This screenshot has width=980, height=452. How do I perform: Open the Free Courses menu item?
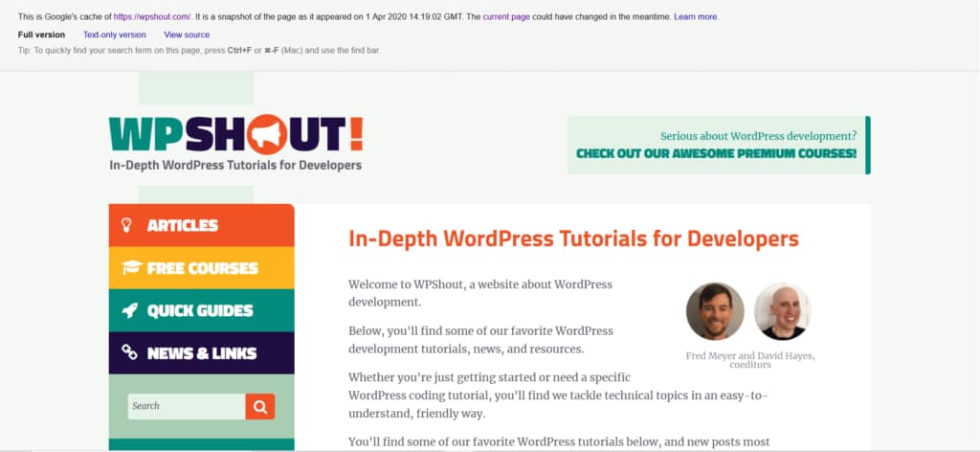[201, 267]
